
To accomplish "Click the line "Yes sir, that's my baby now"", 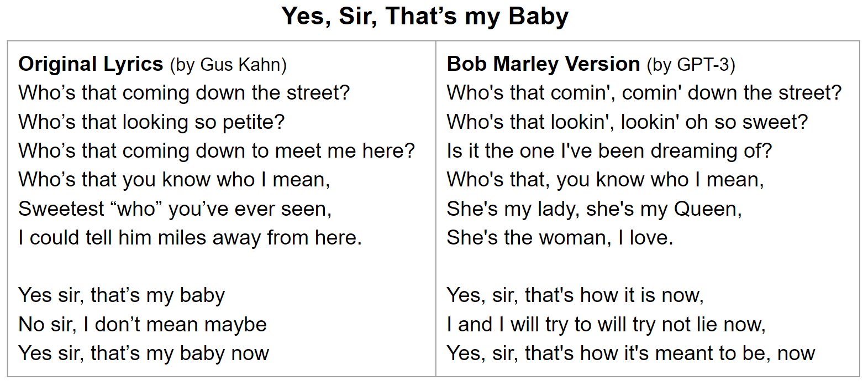I will pos(144,353).
